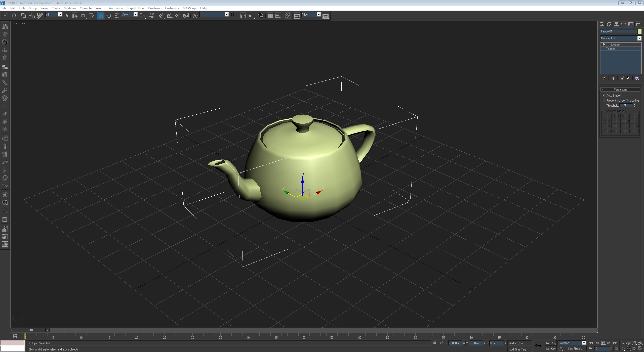This screenshot has height=352, width=644.
Task: Enable Prevent Indirect Smoothing checkbox
Action: coord(603,101)
